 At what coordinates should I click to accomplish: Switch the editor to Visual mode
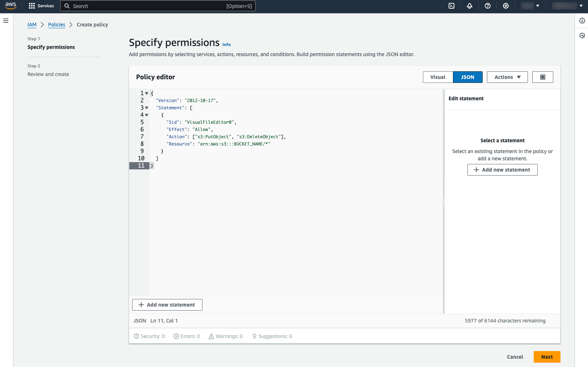pos(438,77)
